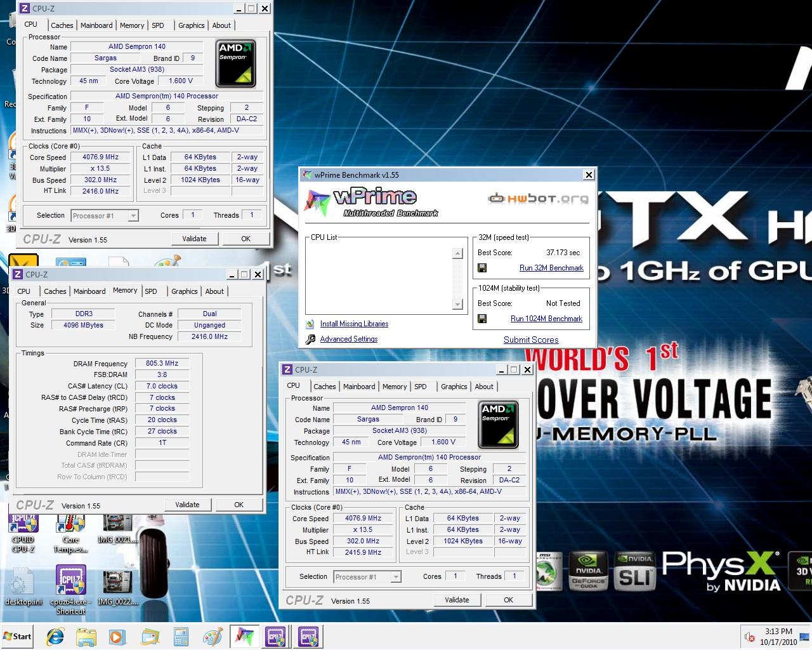Click the CPU List scroll down arrow
Viewport: 812px width, 650px height.
pos(457,305)
